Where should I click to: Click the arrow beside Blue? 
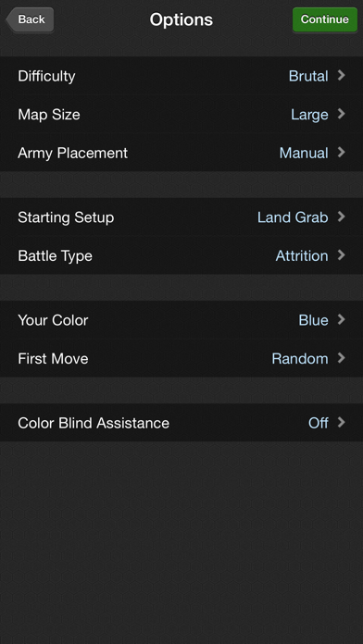click(341, 319)
